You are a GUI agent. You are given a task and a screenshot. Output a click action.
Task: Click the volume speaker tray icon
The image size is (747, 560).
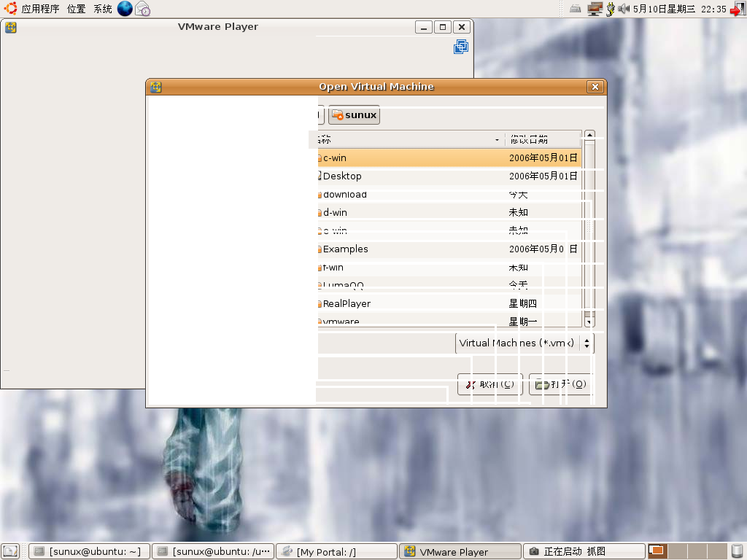pos(624,9)
